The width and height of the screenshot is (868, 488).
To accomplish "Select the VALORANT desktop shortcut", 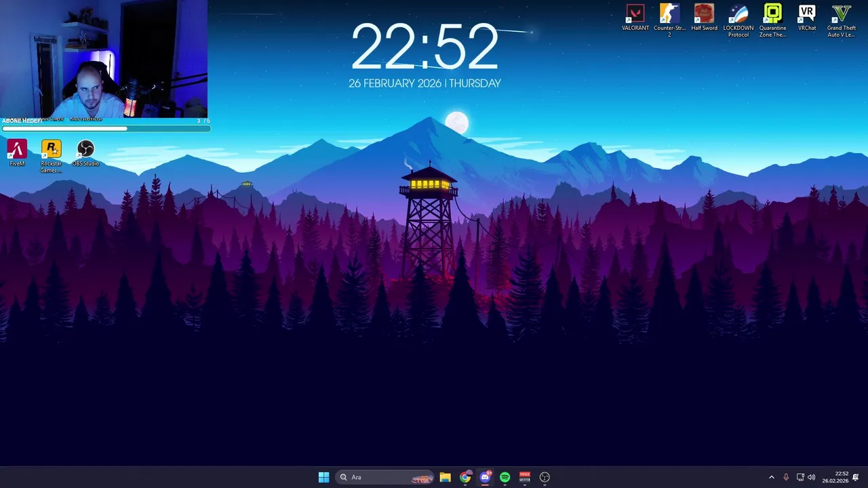I will (635, 18).
